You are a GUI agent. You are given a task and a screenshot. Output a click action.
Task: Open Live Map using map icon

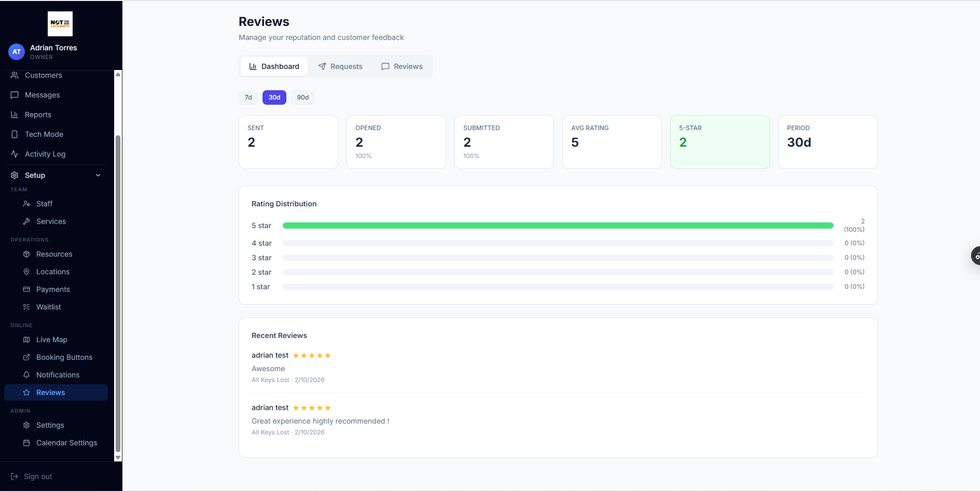[26, 340]
